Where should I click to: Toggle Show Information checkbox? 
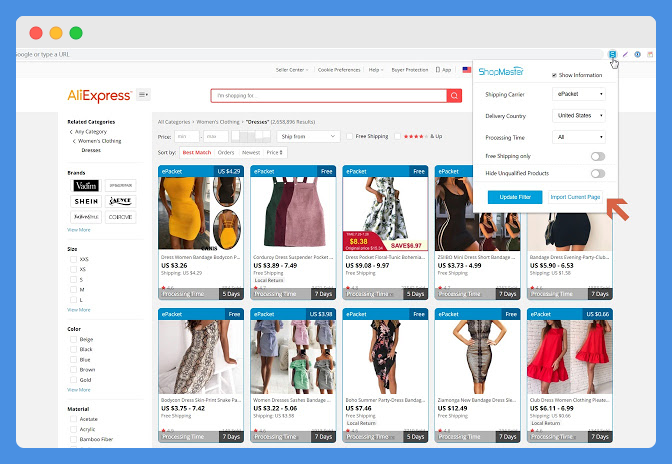554,75
